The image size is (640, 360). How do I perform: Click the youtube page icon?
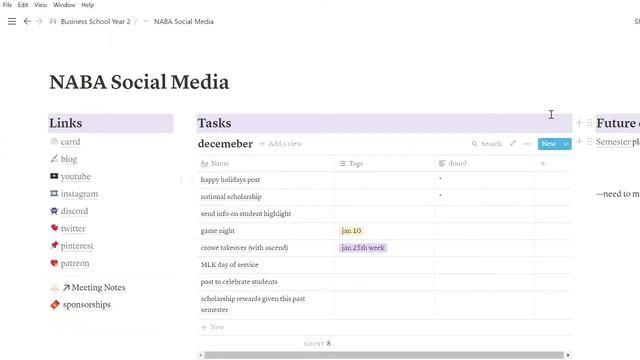(x=54, y=176)
